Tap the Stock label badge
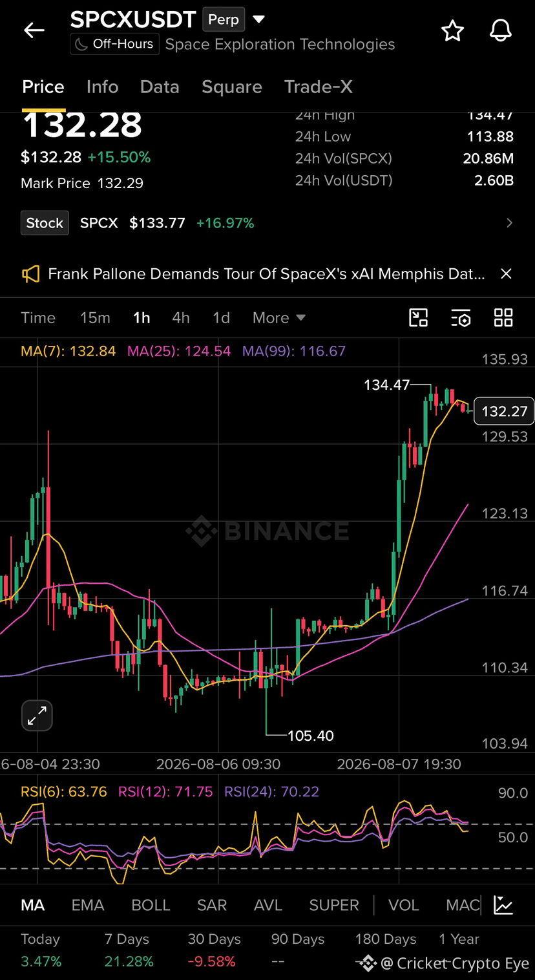This screenshot has height=980, width=535. (45, 223)
